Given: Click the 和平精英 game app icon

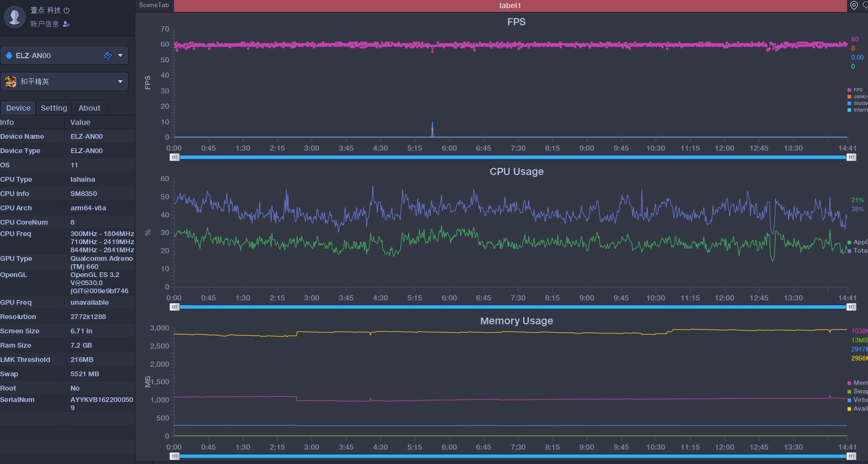Looking at the screenshot, I should pyautogui.click(x=10, y=82).
